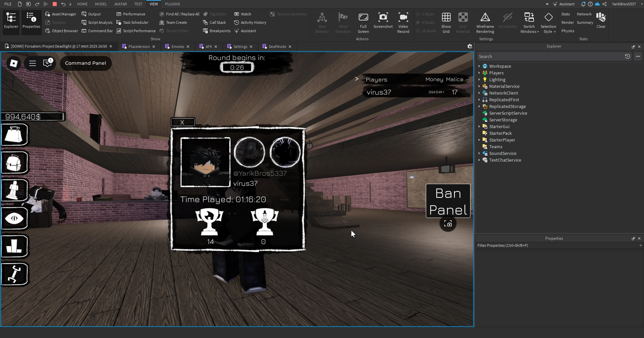
Task: Open the Asset Manager
Action: pyautogui.click(x=60, y=14)
